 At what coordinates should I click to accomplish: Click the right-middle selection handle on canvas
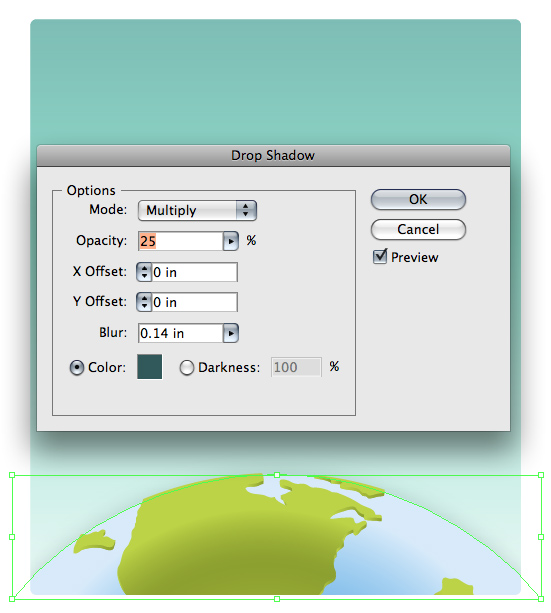541,537
